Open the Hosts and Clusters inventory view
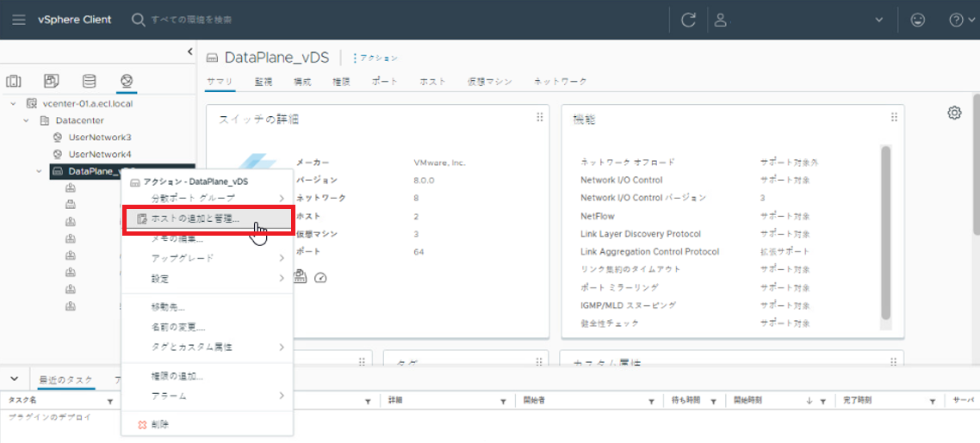 click(14, 82)
